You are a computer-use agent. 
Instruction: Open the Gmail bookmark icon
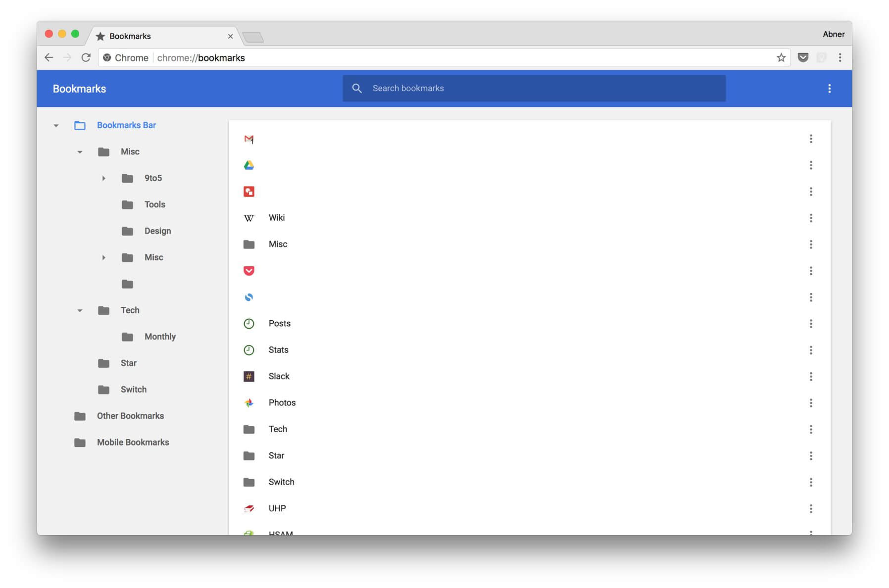(248, 139)
